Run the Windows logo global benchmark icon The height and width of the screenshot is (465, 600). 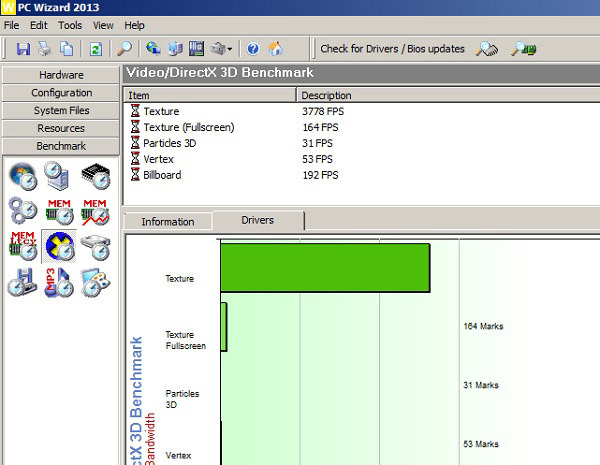pos(22,176)
